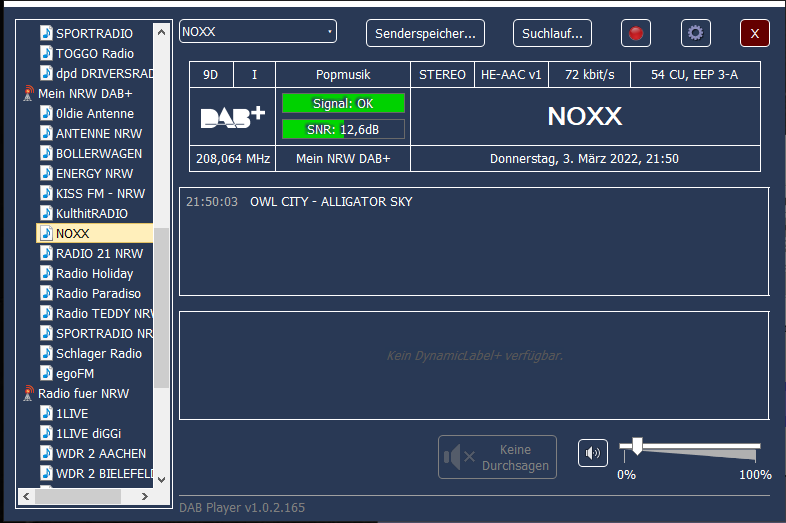Mute audio with the speaker icon
This screenshot has height=523, width=786.
(x=593, y=454)
